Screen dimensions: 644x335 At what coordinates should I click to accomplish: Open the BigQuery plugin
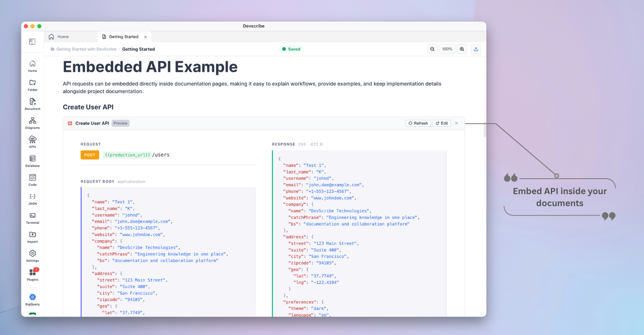coord(33,299)
